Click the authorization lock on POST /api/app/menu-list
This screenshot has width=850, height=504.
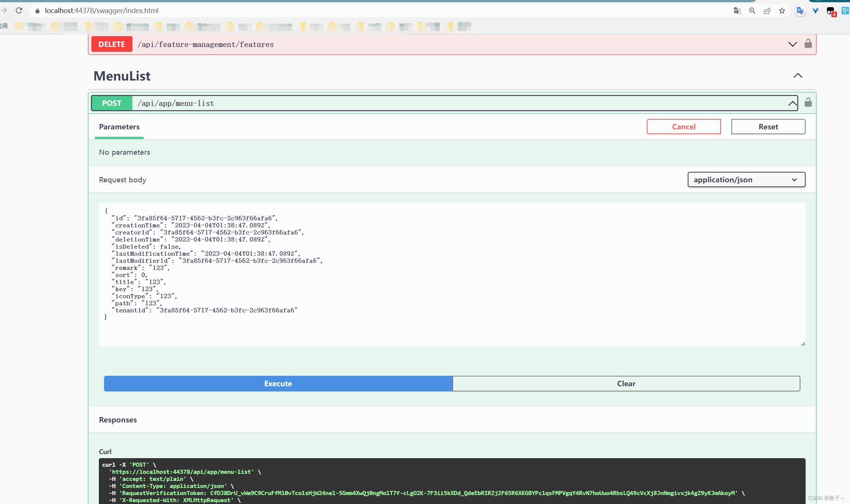[808, 102]
